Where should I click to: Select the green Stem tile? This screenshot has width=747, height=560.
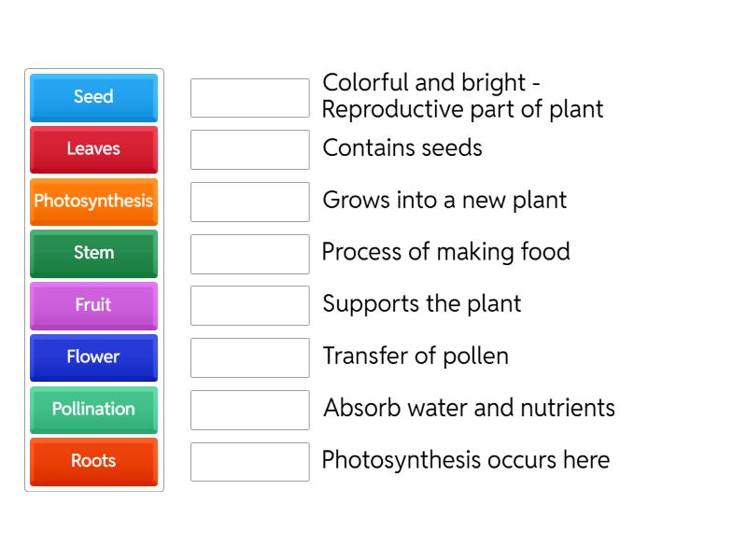click(93, 253)
